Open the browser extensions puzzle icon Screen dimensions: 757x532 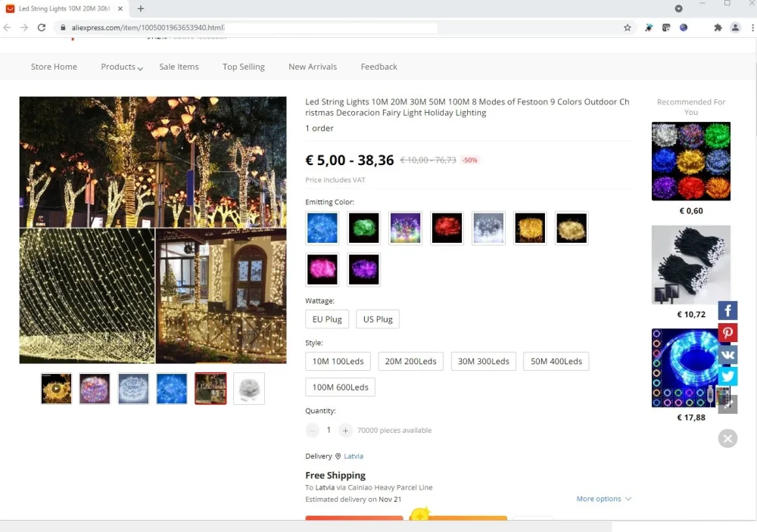pos(718,27)
